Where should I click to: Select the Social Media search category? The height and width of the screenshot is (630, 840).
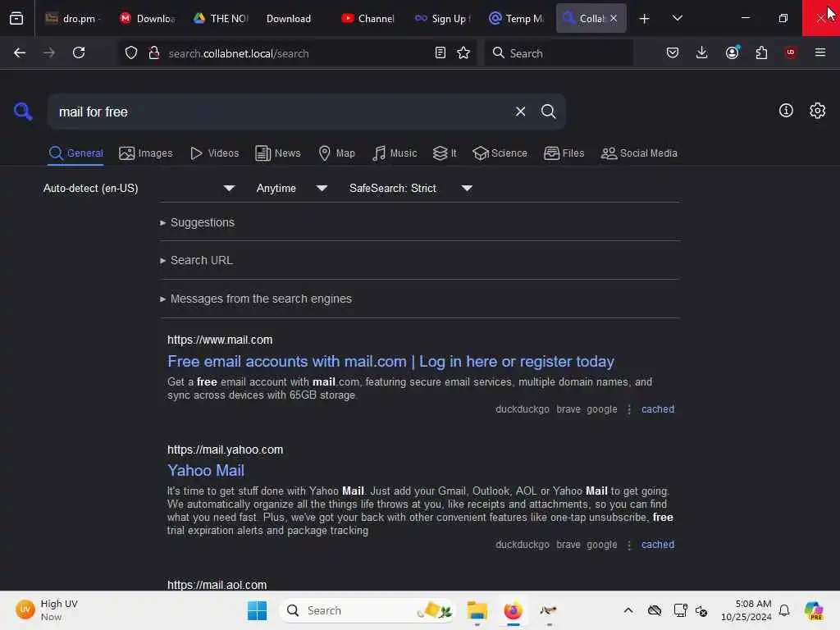click(639, 153)
